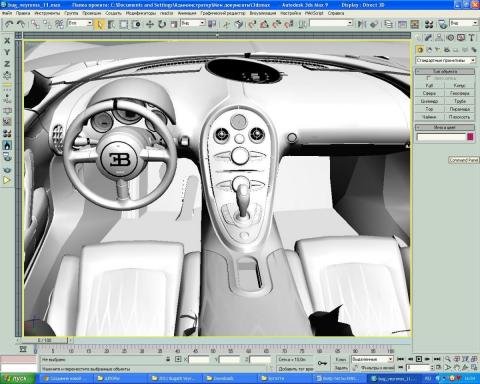Click the Плоскость primitive button
Image resolution: width=480 pixels, height=384 pixels.
click(x=459, y=117)
